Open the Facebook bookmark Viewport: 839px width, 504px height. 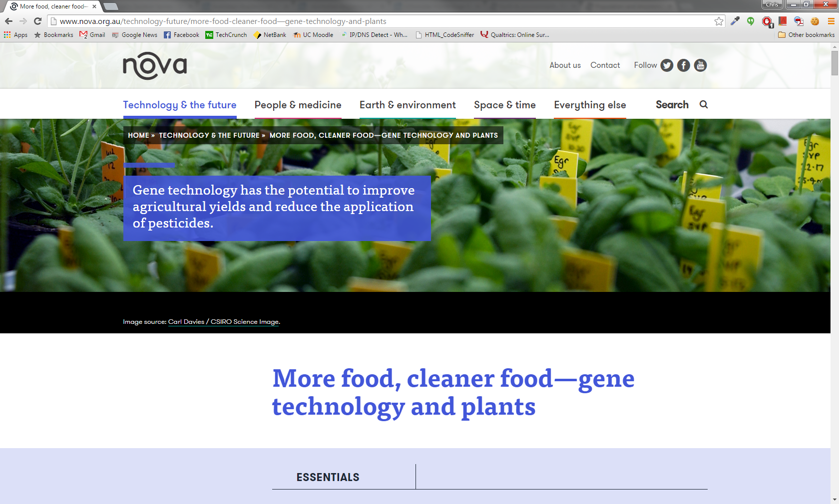pyautogui.click(x=181, y=35)
